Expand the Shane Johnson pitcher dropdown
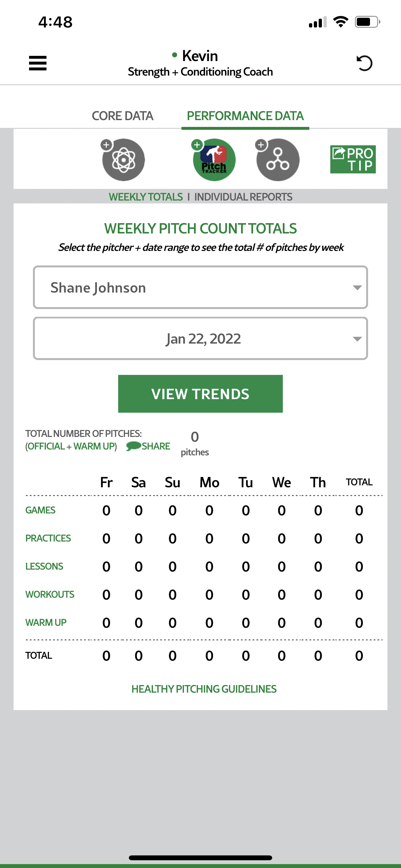 (x=200, y=287)
